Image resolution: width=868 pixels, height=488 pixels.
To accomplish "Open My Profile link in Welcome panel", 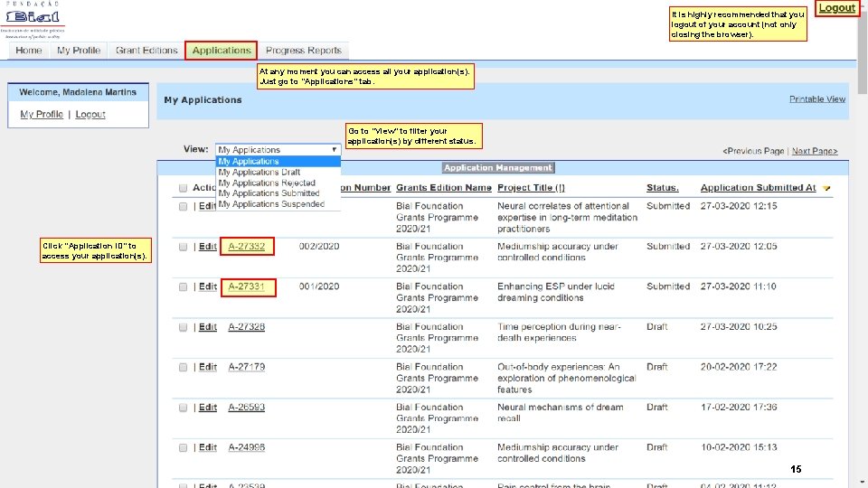I will click(x=42, y=115).
